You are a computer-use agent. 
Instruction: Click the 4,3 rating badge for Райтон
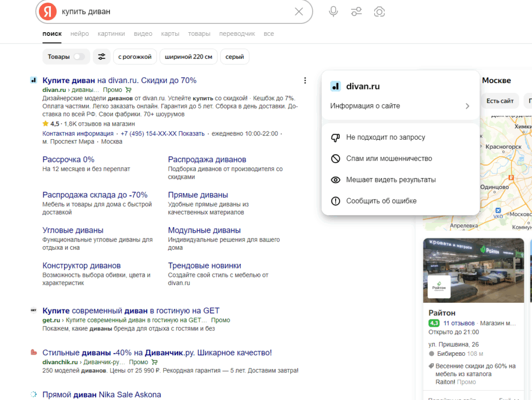[434, 323]
